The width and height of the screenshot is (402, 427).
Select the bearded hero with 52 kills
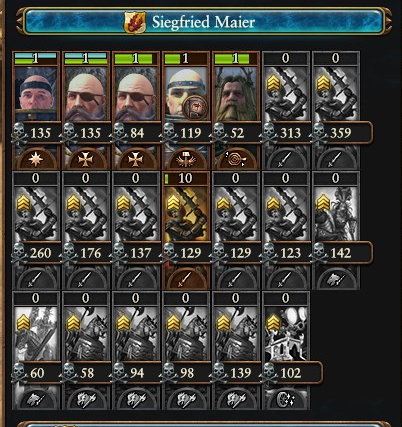point(235,110)
